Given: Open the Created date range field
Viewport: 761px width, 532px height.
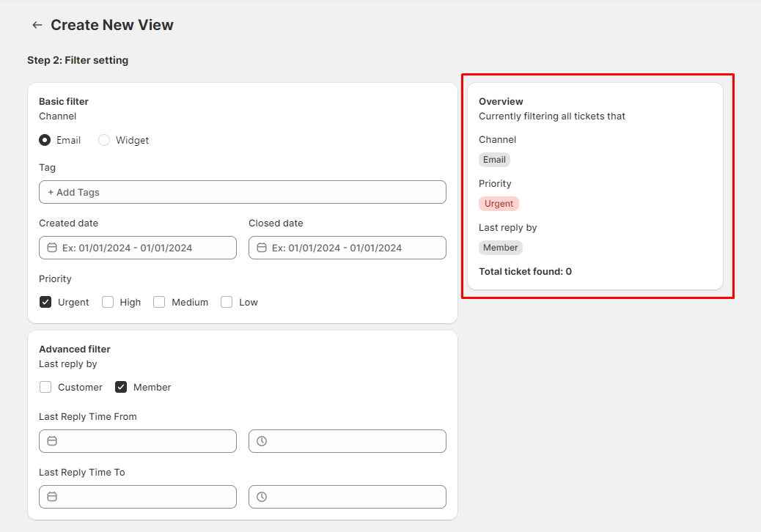Looking at the screenshot, I should (x=138, y=248).
